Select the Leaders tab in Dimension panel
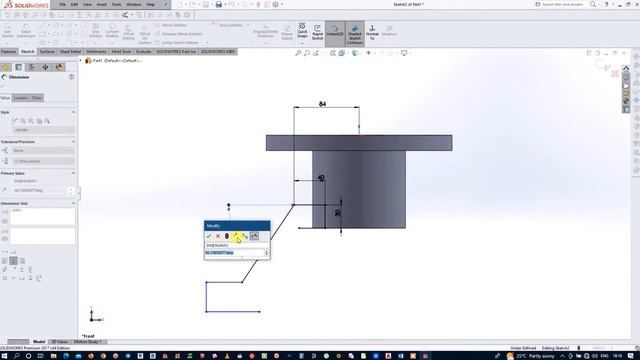The height and width of the screenshot is (360, 640). 20,98
